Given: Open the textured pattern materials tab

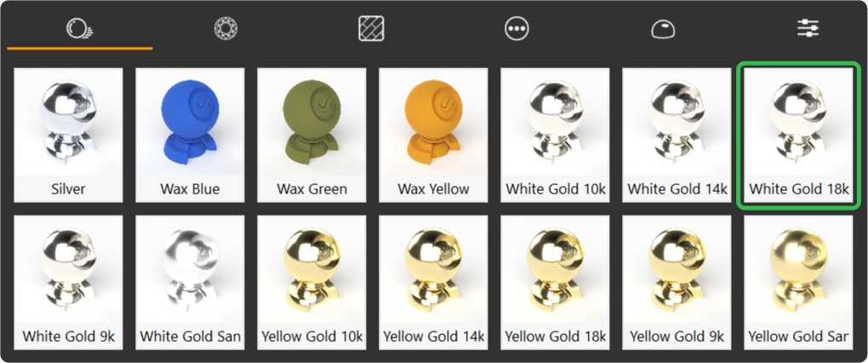Looking at the screenshot, I should [x=371, y=28].
